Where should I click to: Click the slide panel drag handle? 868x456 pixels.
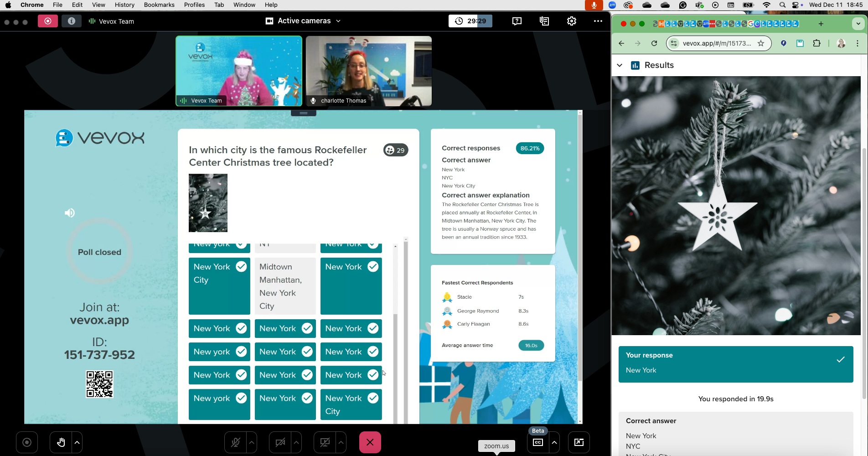click(x=304, y=113)
